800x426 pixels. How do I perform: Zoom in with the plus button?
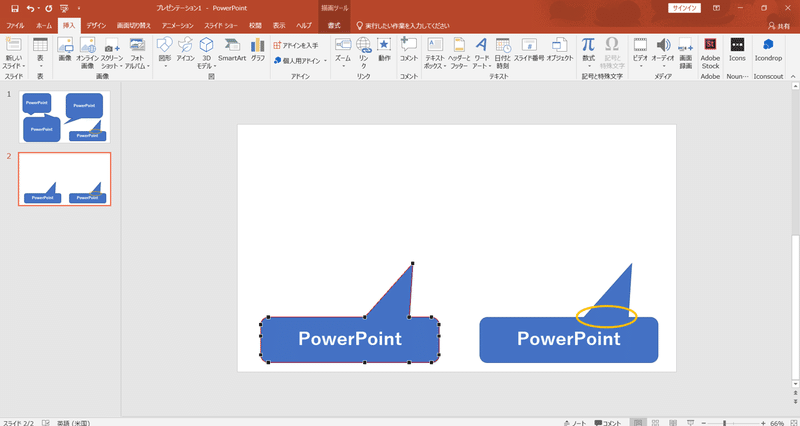763,423
